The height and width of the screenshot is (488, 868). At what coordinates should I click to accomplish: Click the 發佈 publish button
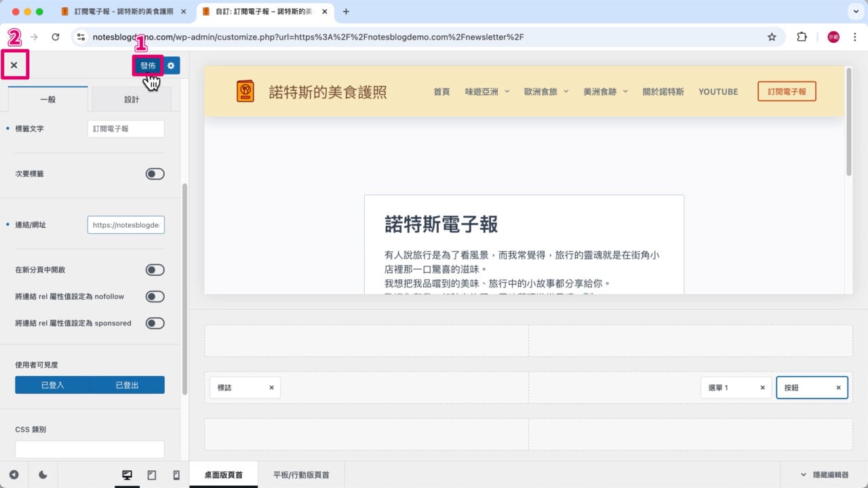click(148, 66)
